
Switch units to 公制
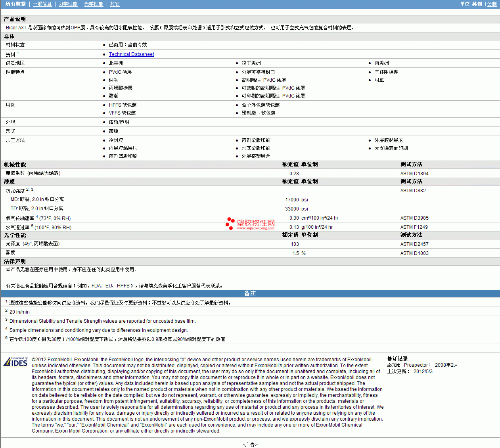tap(492, 4)
